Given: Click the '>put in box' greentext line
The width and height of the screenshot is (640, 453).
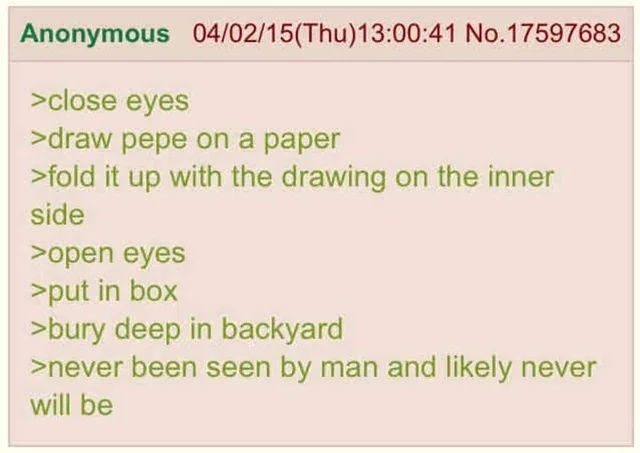Looking at the screenshot, I should (104, 291).
